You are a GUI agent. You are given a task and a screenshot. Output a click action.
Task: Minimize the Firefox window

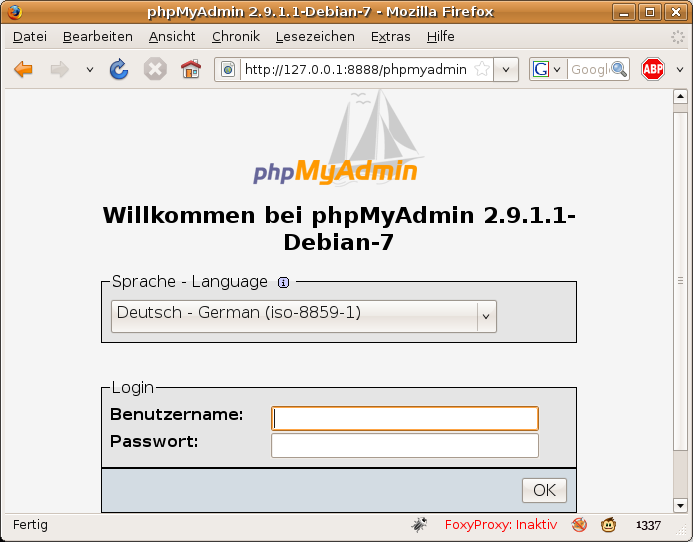pos(624,12)
